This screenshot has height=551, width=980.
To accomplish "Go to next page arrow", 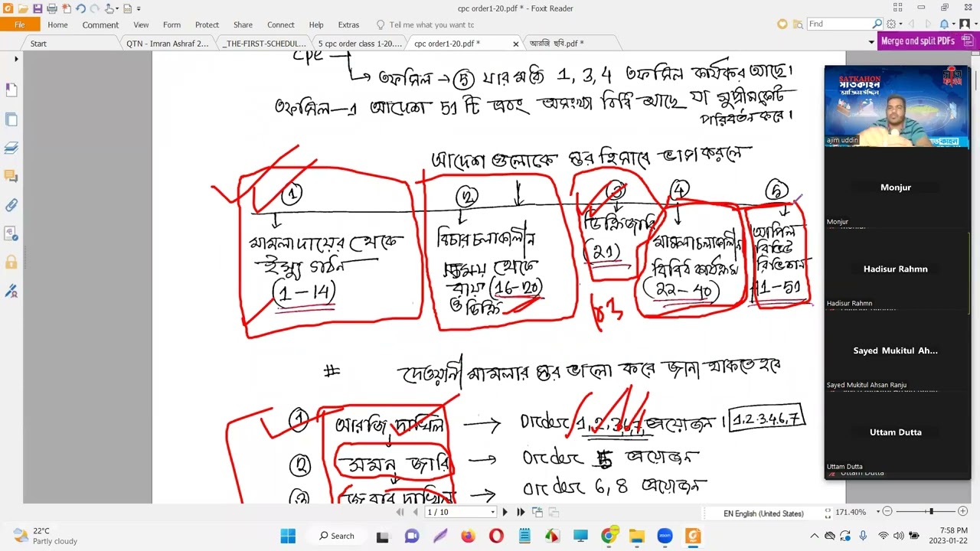I will [505, 512].
